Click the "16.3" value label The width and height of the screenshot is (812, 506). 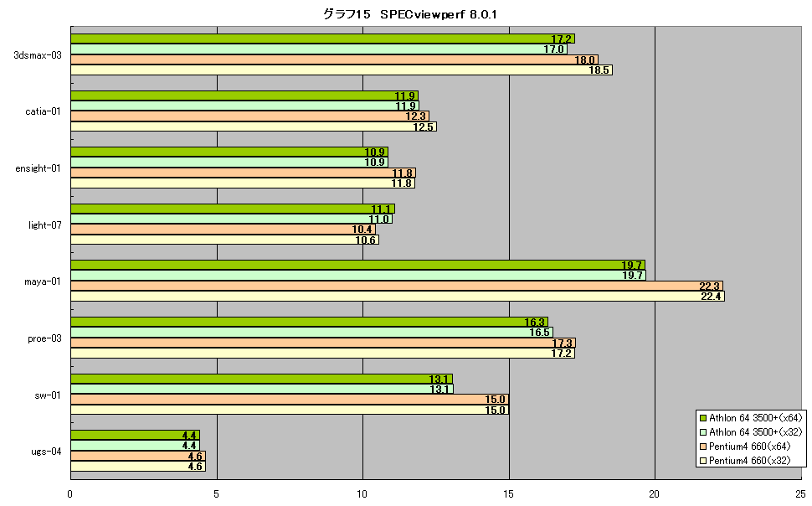pyautogui.click(x=534, y=323)
